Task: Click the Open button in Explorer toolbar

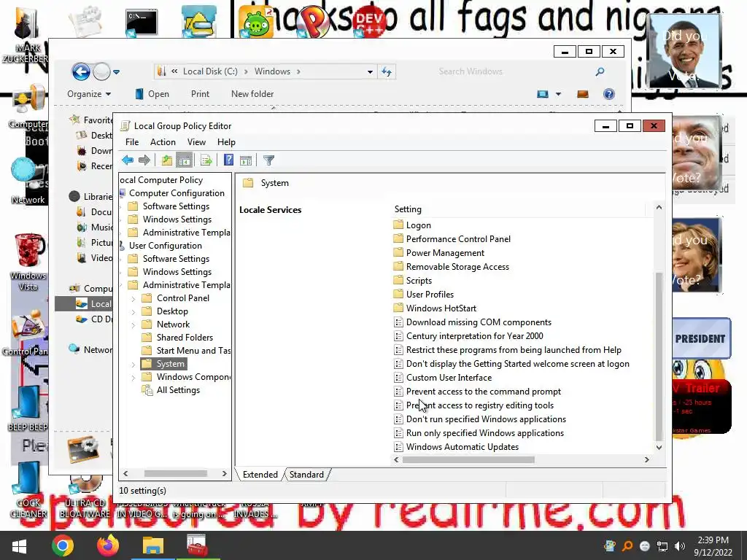Action: pos(152,94)
